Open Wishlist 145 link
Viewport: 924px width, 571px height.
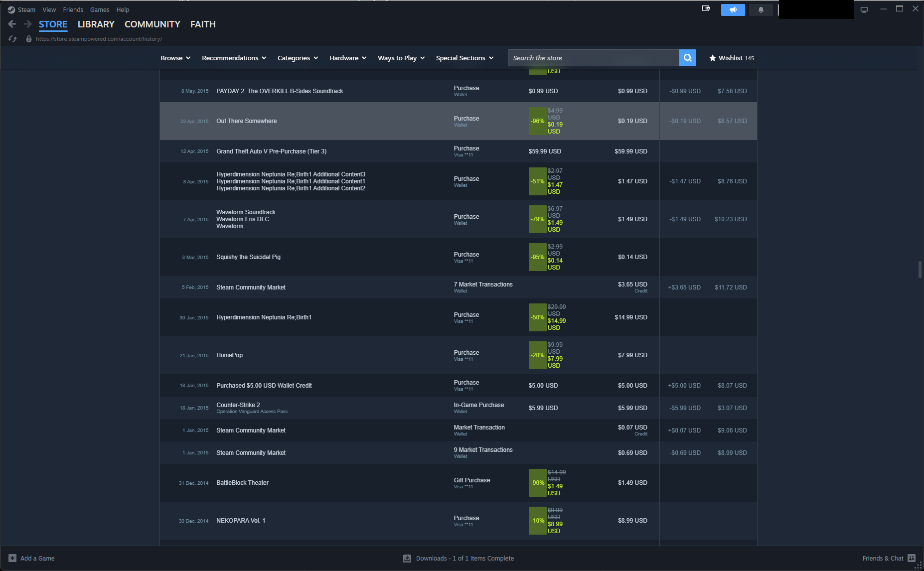732,58
